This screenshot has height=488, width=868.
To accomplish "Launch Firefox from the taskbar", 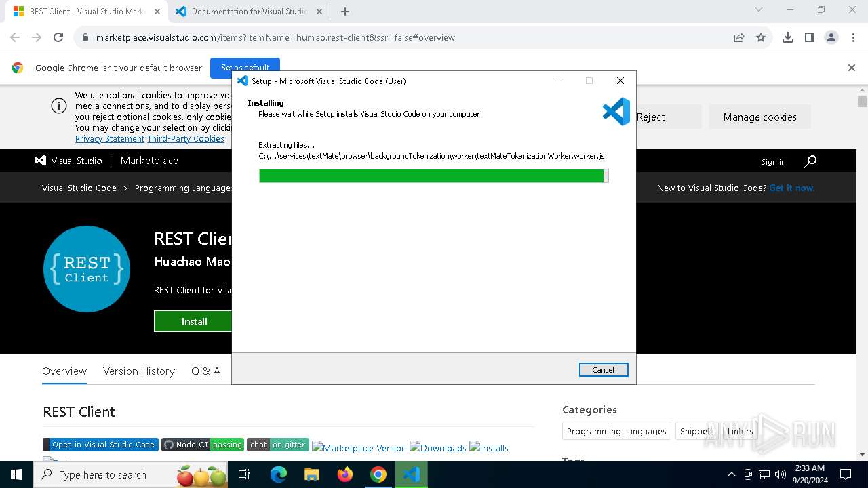I will click(345, 474).
